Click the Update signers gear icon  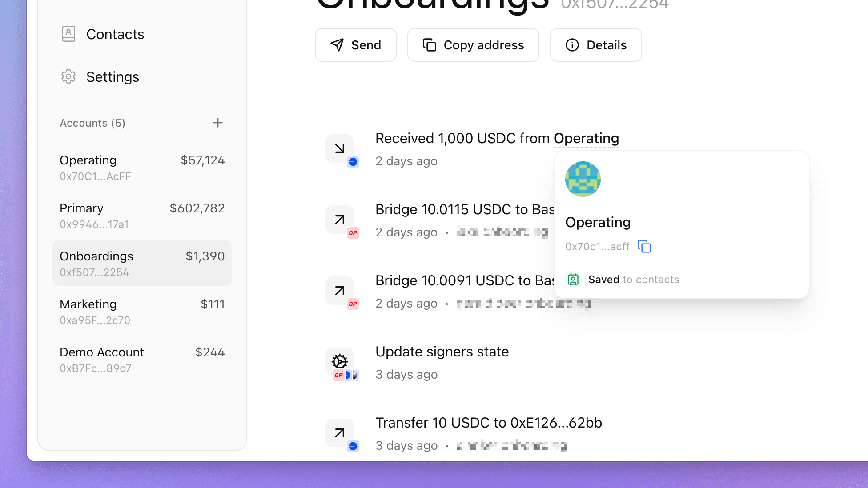(x=340, y=361)
